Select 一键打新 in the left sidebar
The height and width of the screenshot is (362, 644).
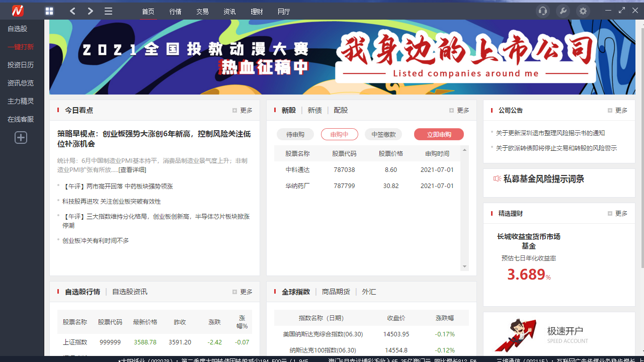pyautogui.click(x=21, y=47)
